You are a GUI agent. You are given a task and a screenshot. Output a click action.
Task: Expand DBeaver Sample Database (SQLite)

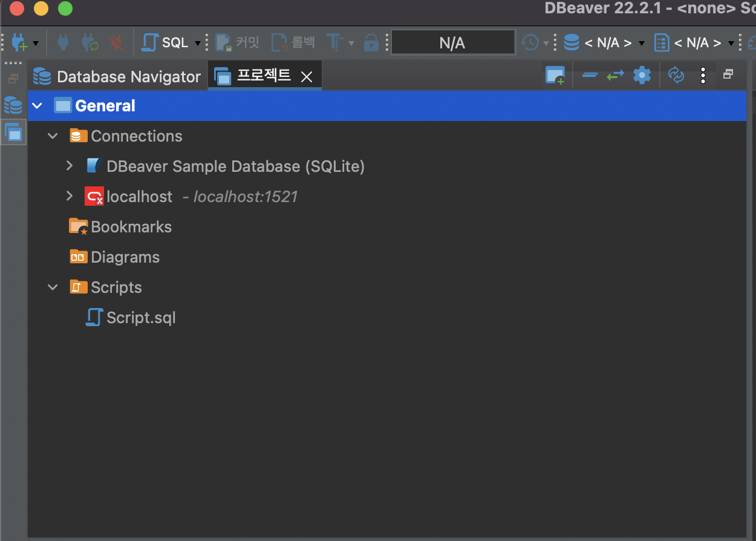coord(70,166)
